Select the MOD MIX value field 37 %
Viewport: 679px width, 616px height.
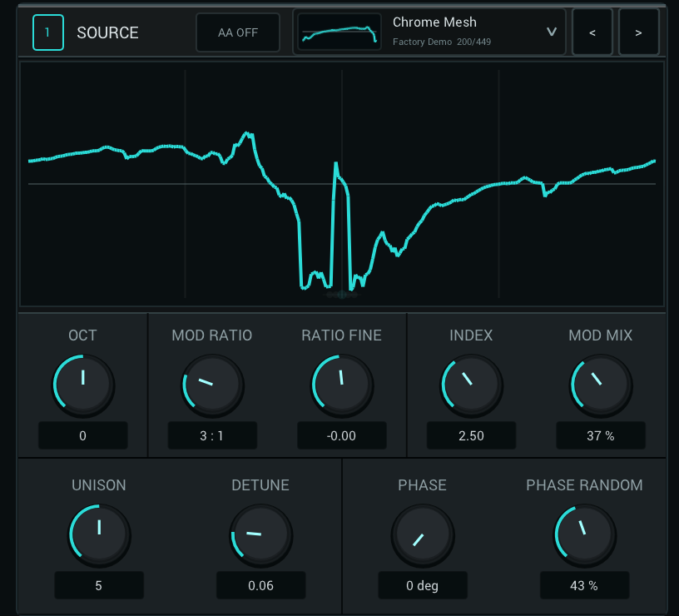pos(601,435)
